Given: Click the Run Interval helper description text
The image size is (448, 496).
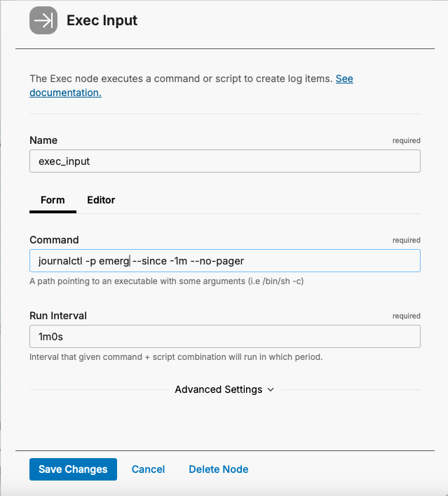Looking at the screenshot, I should coord(175,357).
